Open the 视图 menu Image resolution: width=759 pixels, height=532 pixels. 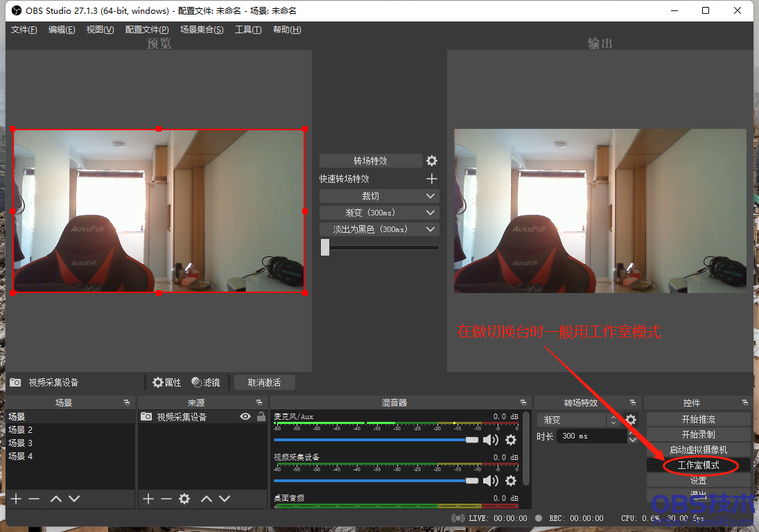click(x=101, y=30)
